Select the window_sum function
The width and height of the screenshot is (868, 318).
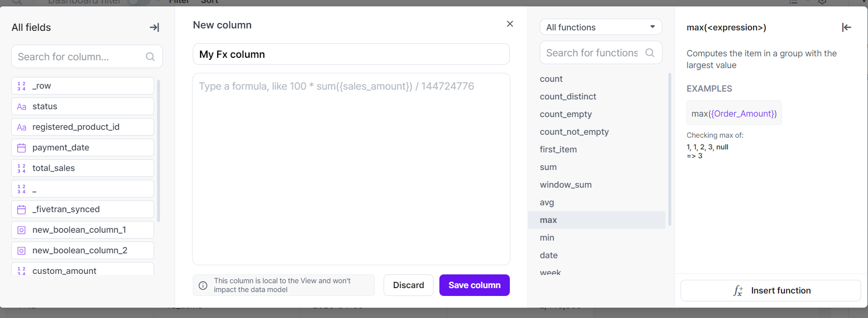pyautogui.click(x=566, y=185)
